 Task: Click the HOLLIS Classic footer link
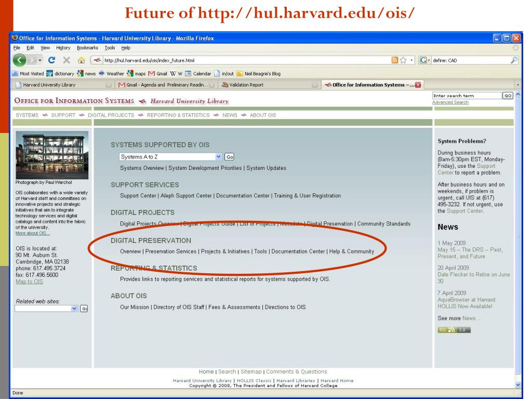pyautogui.click(x=254, y=381)
